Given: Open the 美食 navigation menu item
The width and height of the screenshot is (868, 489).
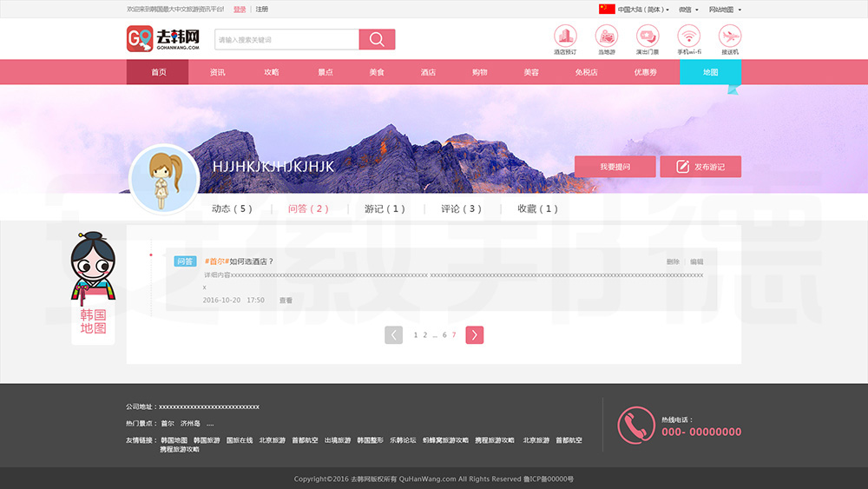Looking at the screenshot, I should (x=376, y=72).
